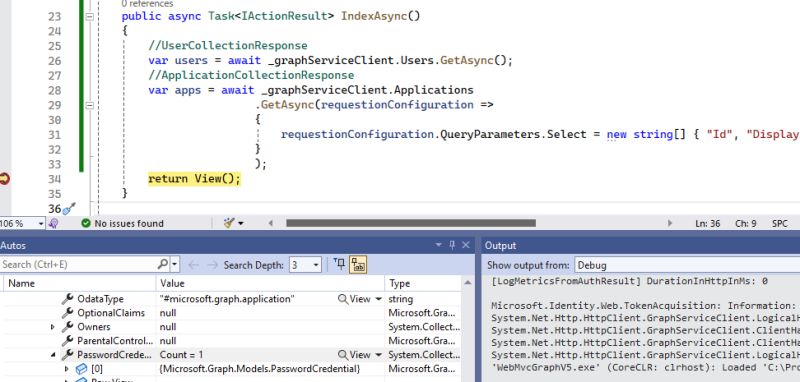Click the //UserCollectionResponse comment
The image size is (800, 382).
click(x=228, y=46)
